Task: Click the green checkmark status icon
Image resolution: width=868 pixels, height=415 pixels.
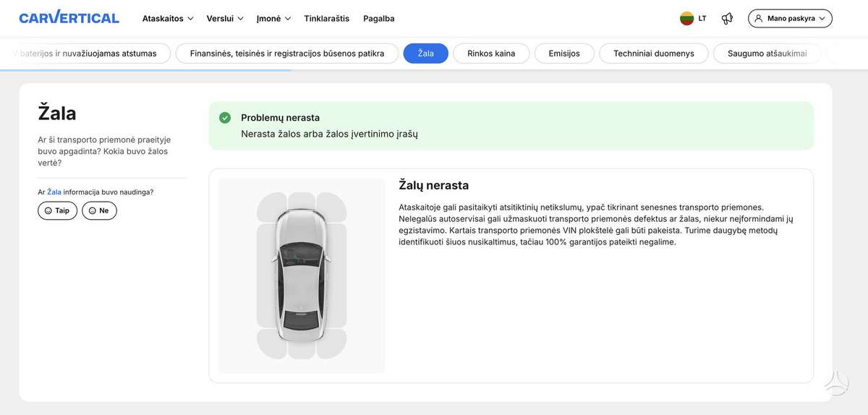Action: point(225,118)
